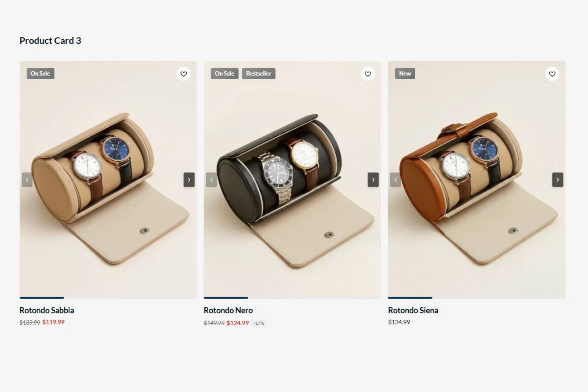Click the Bestseller badge on Rotondo Nero
The height and width of the screenshot is (392, 588).
(258, 73)
